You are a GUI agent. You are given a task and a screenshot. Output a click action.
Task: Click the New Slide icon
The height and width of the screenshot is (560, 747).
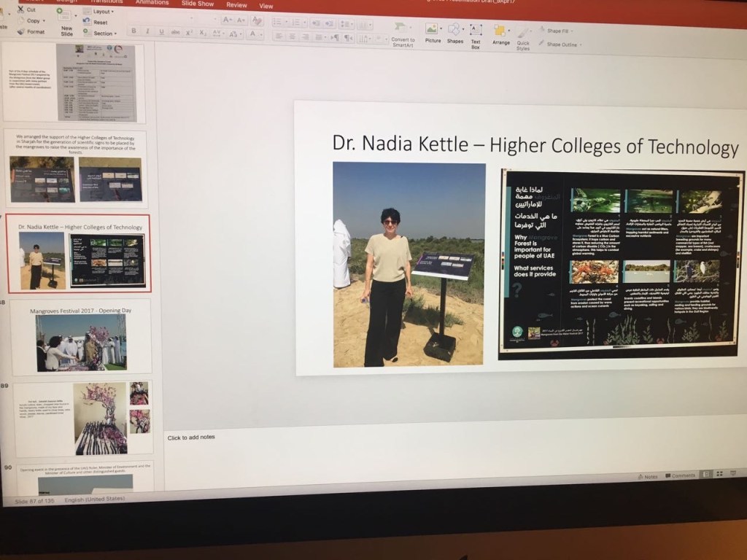[x=66, y=20]
